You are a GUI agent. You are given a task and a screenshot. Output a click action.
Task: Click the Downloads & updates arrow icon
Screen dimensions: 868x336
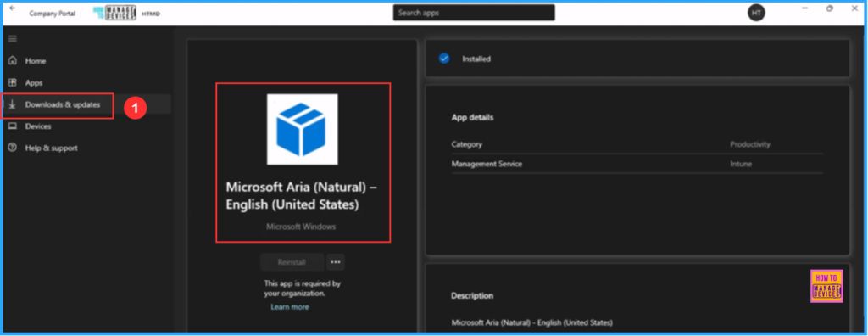point(12,105)
